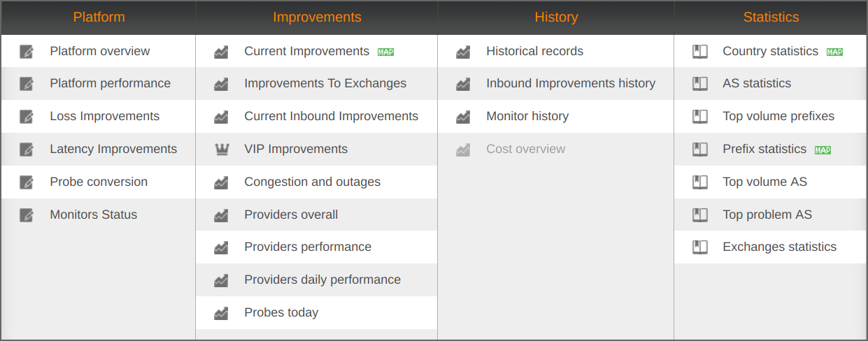868x341 pixels.
Task: Click the green MAP badge beside Current Improvements
Action: (x=385, y=52)
